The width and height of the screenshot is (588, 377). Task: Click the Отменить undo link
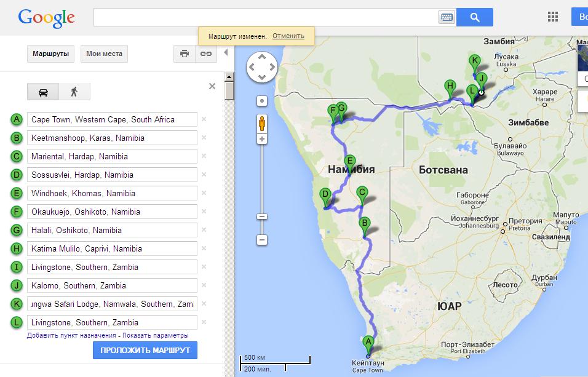point(288,36)
